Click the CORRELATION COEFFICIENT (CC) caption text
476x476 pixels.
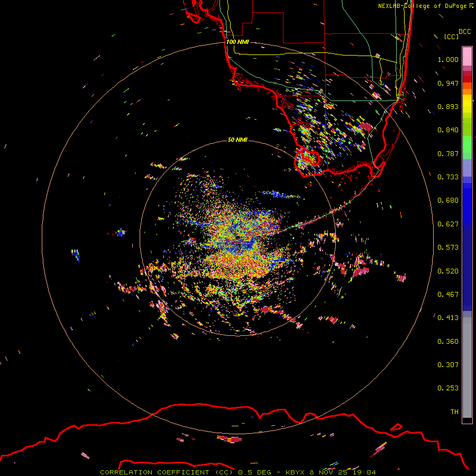click(167, 472)
